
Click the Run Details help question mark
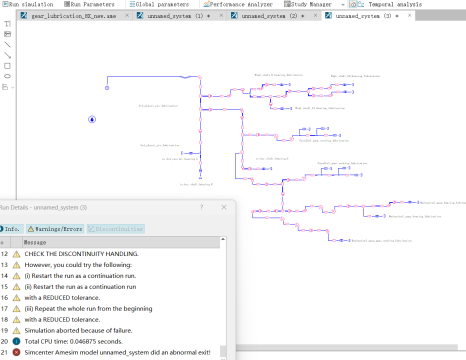point(202,207)
